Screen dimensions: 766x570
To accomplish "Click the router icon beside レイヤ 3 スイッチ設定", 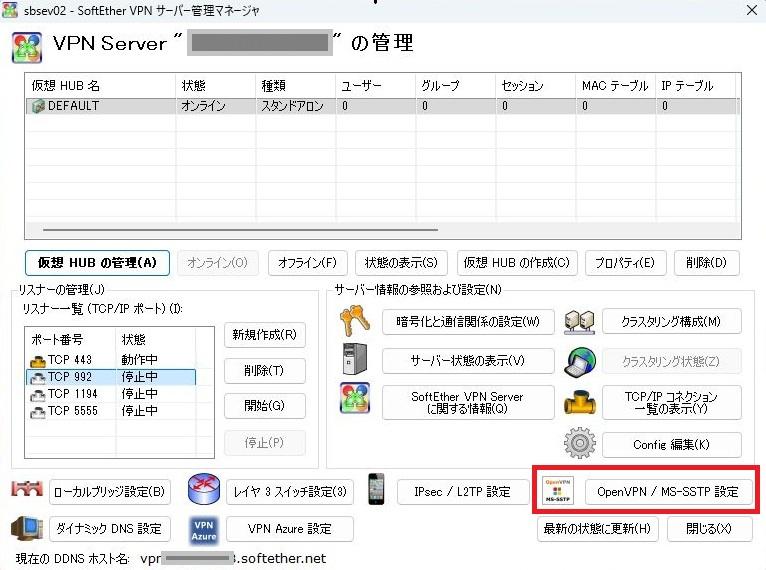I will pos(204,489).
